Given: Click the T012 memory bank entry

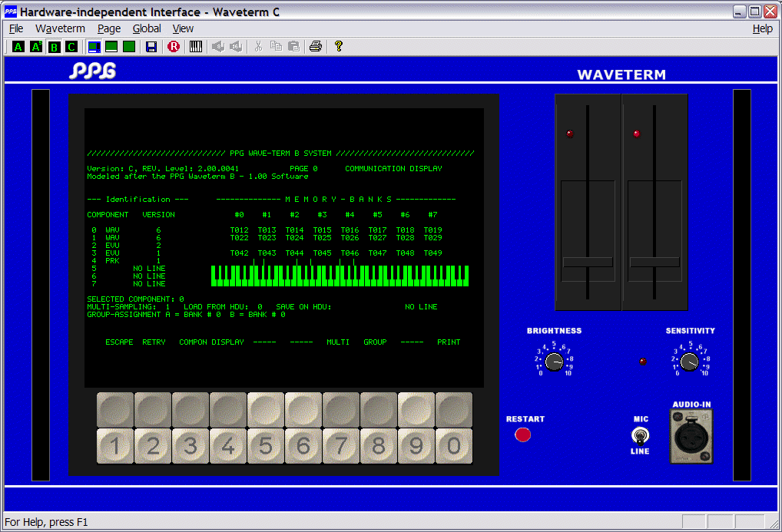Looking at the screenshot, I should tap(240, 230).
